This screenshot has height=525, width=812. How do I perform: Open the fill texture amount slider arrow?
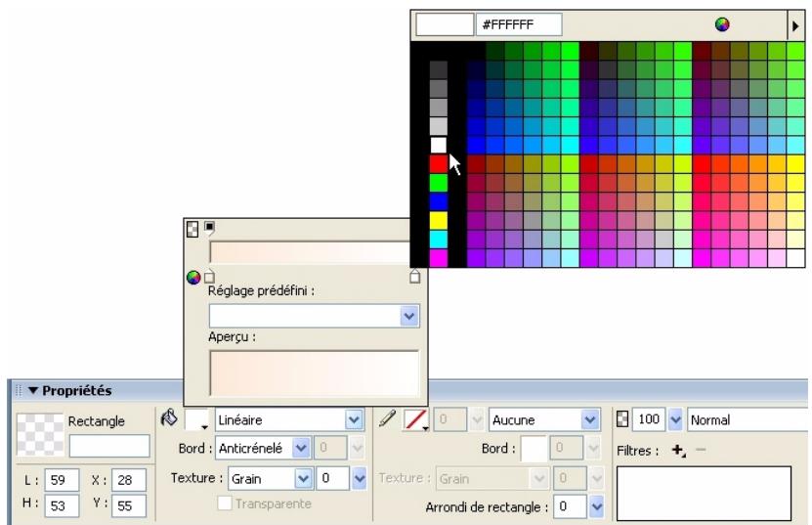360,478
